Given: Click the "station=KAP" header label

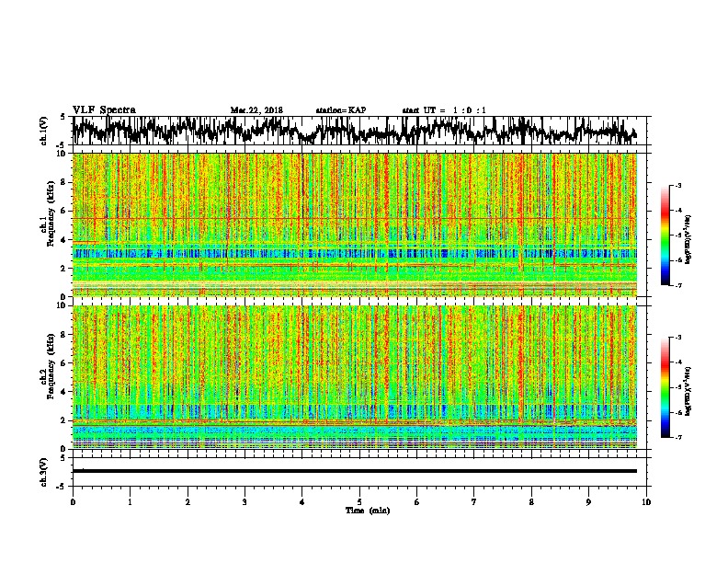Looking at the screenshot, I should (341, 110).
